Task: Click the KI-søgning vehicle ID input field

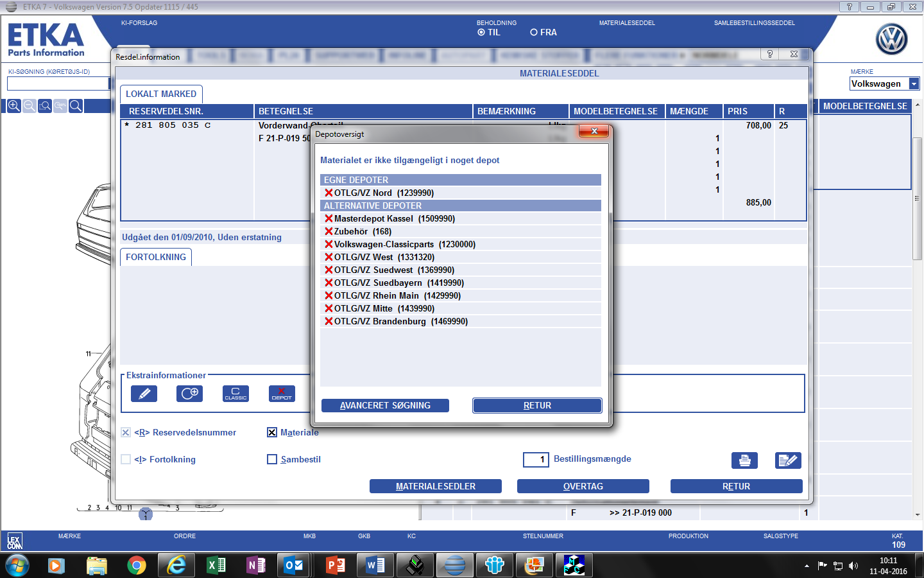Action: click(58, 83)
